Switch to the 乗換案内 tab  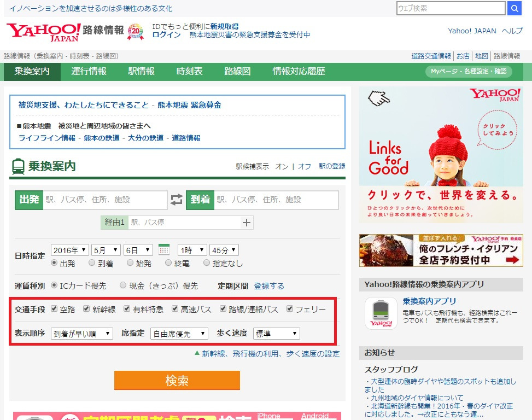(x=32, y=71)
